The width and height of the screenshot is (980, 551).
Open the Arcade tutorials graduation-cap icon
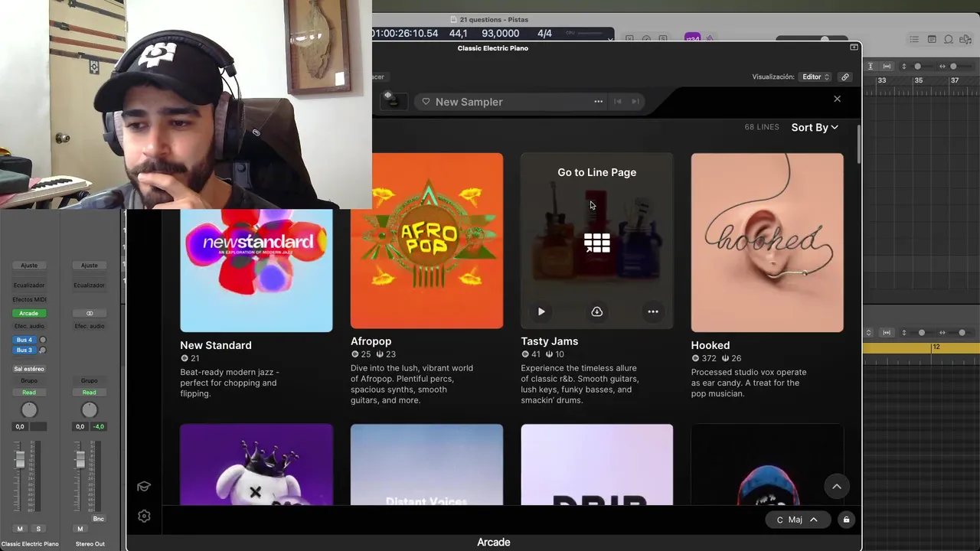143,487
